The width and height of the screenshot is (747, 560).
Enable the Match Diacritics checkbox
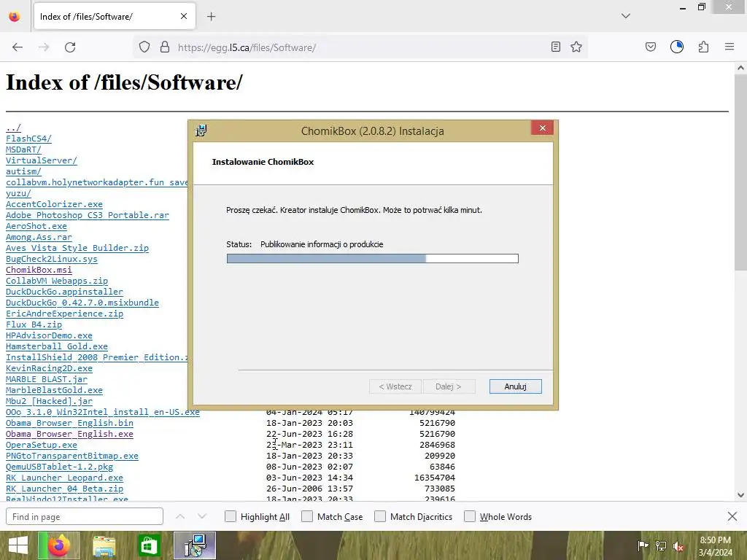379,517
